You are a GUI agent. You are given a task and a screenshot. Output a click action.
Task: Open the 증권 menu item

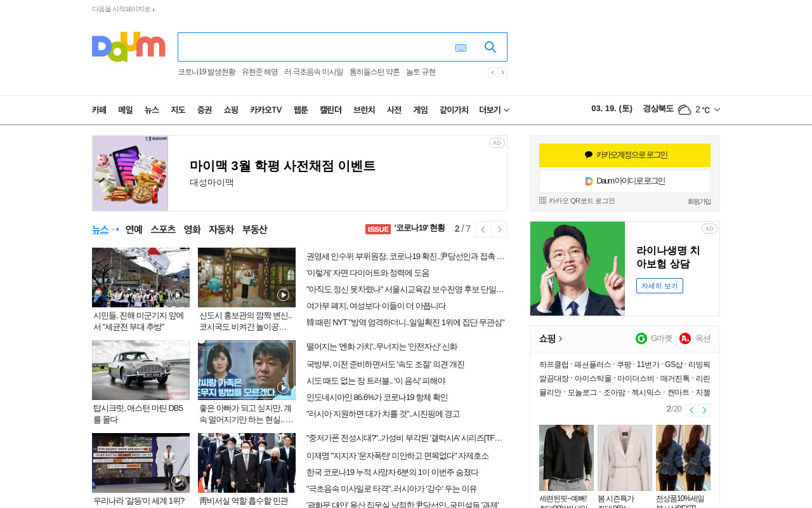(x=204, y=110)
